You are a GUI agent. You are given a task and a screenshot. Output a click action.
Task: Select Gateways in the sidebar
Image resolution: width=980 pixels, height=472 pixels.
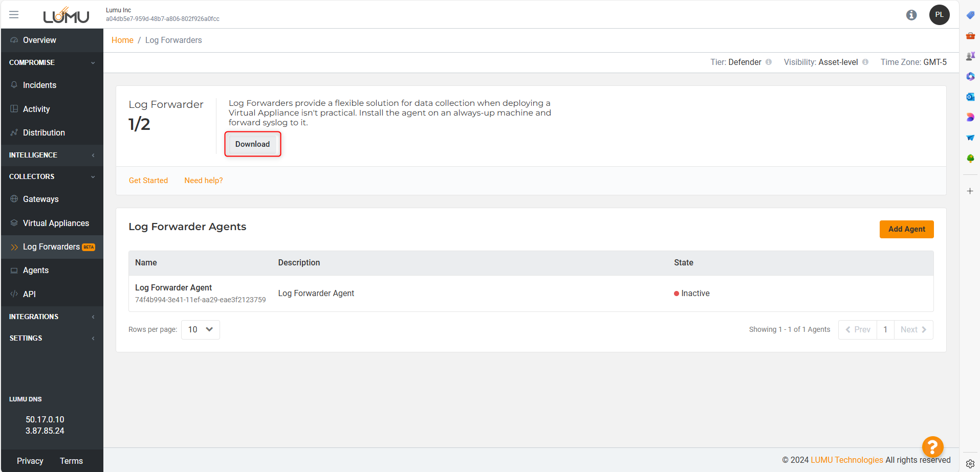(x=40, y=199)
